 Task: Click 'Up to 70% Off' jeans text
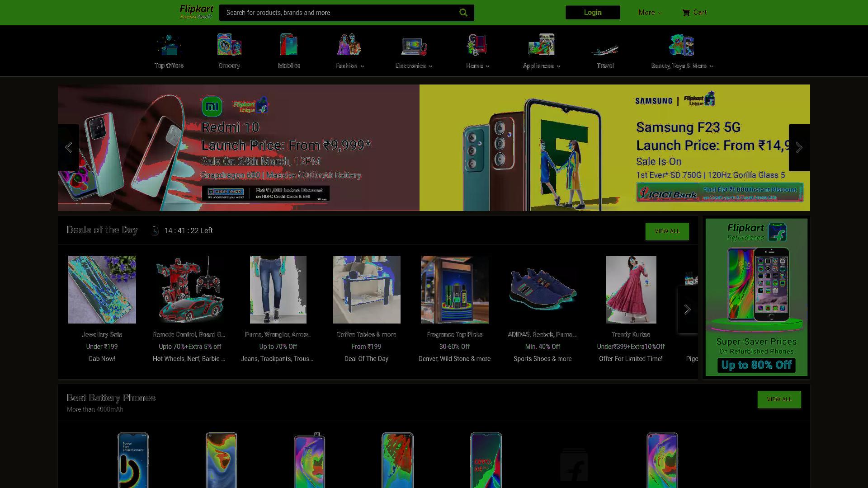(278, 347)
